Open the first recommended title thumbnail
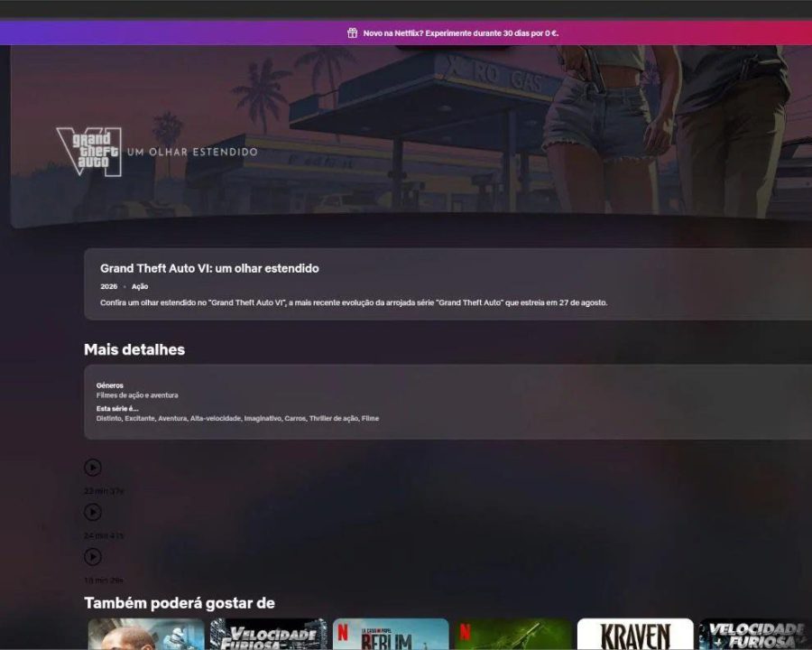 pos(146,634)
